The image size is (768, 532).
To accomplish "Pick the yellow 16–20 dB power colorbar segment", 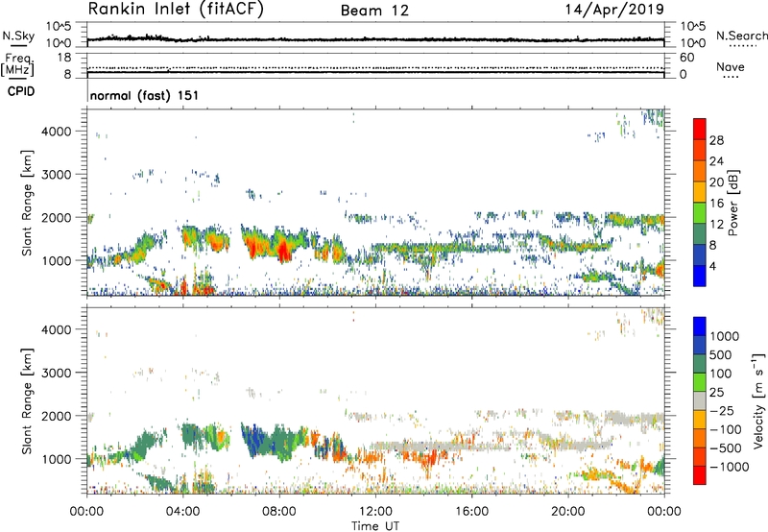I will click(x=700, y=193).
